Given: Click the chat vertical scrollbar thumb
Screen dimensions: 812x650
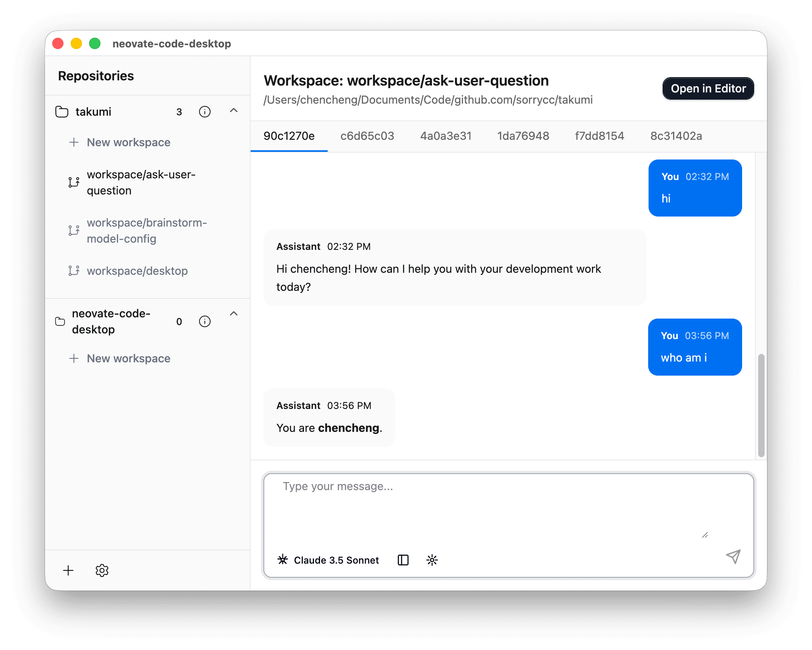Looking at the screenshot, I should pos(761,405).
